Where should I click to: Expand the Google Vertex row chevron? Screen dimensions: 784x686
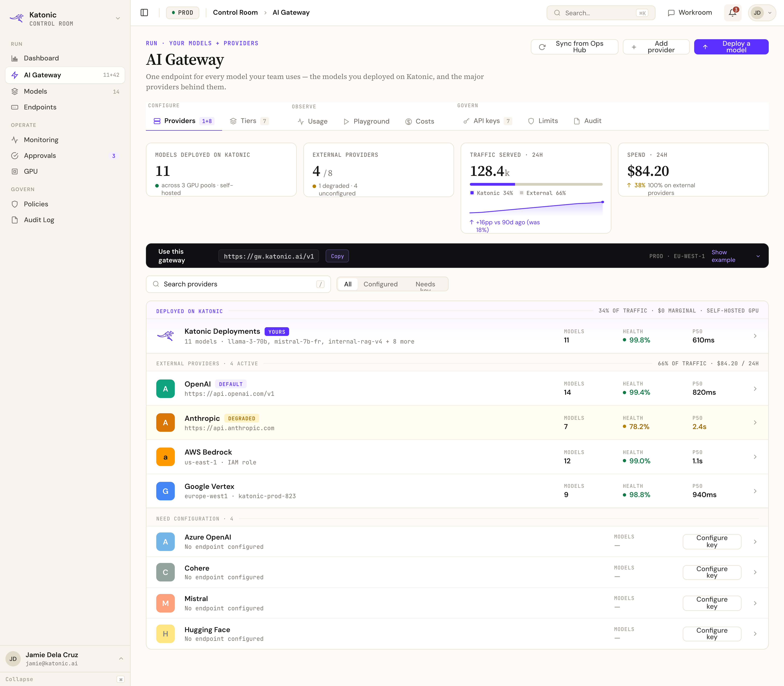coord(755,491)
